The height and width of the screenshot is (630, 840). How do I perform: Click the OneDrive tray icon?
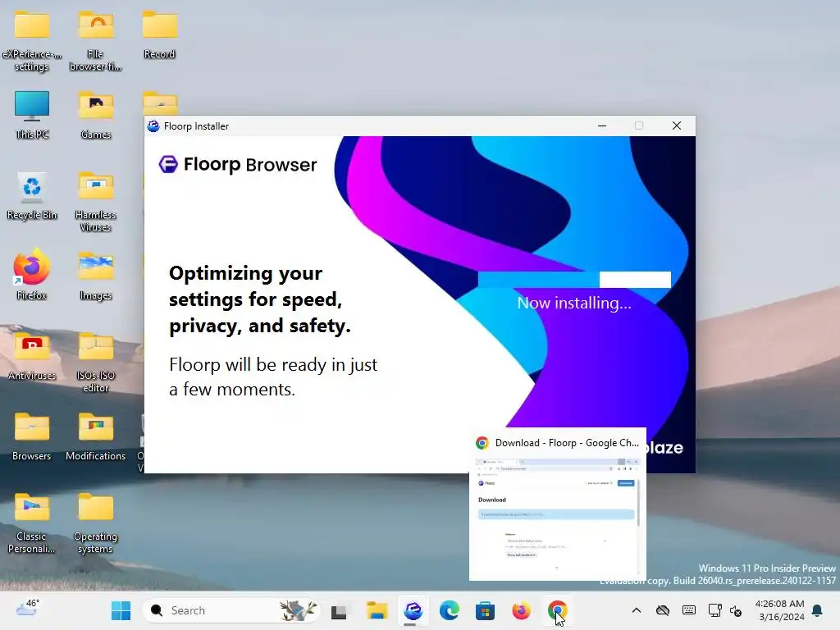[x=663, y=610]
